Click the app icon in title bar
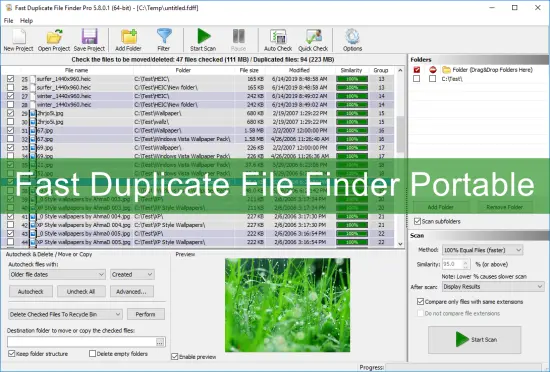 9,7
